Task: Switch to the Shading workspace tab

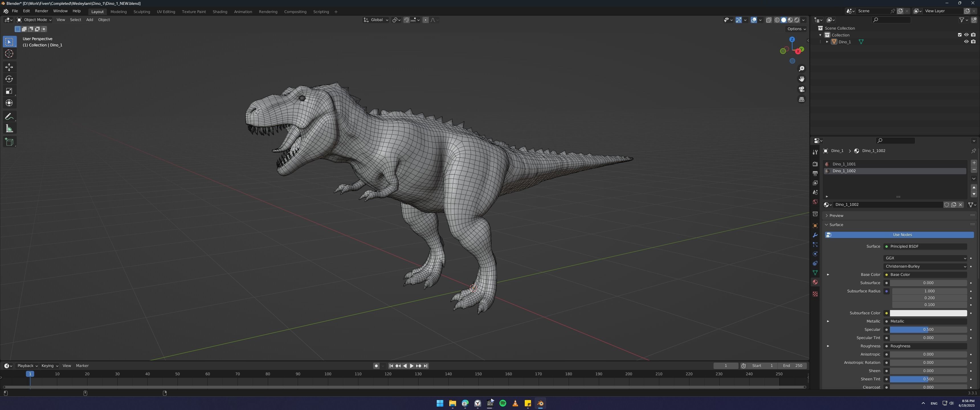Action: coord(220,11)
